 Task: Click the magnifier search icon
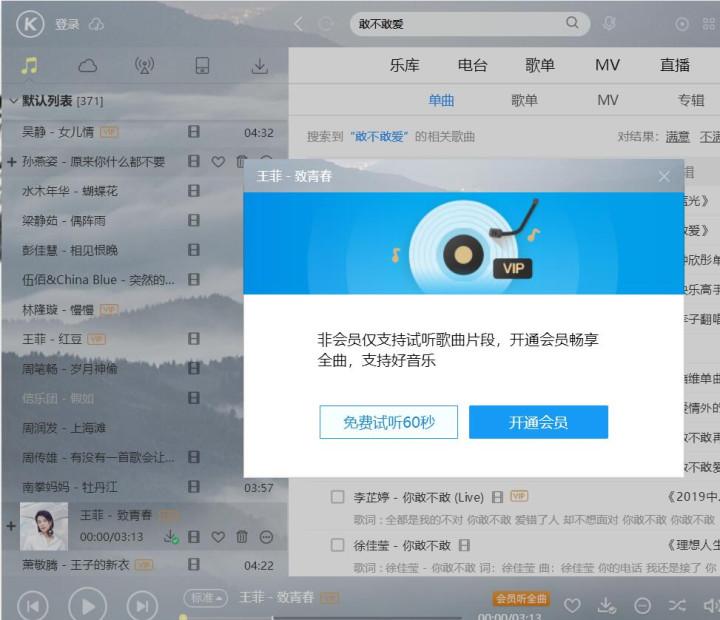(572, 23)
